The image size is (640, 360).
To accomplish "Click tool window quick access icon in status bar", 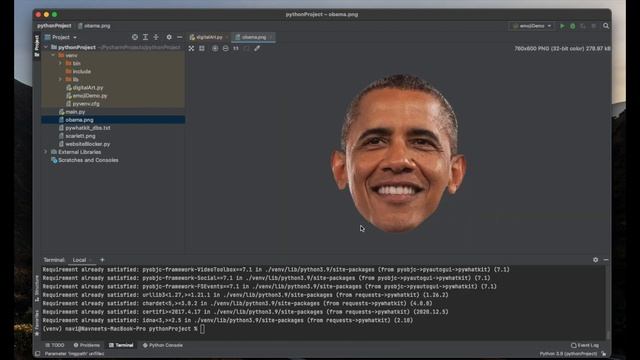I will coord(38,353).
